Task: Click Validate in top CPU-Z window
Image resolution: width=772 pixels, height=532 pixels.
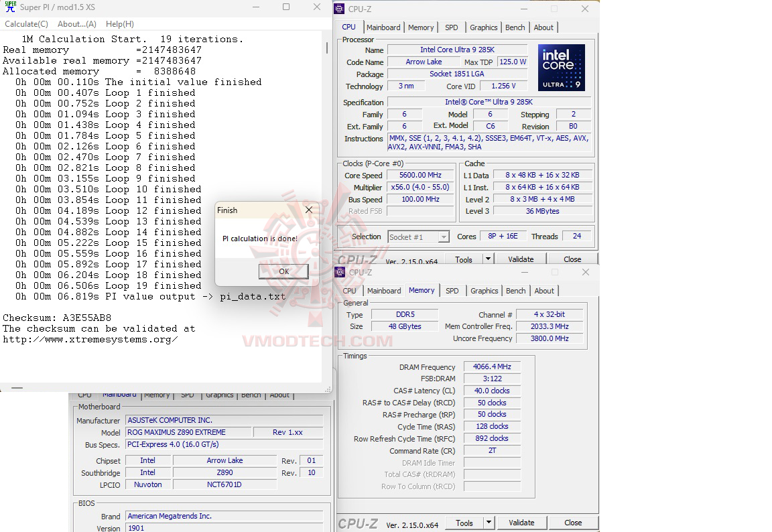Action: pos(521,259)
